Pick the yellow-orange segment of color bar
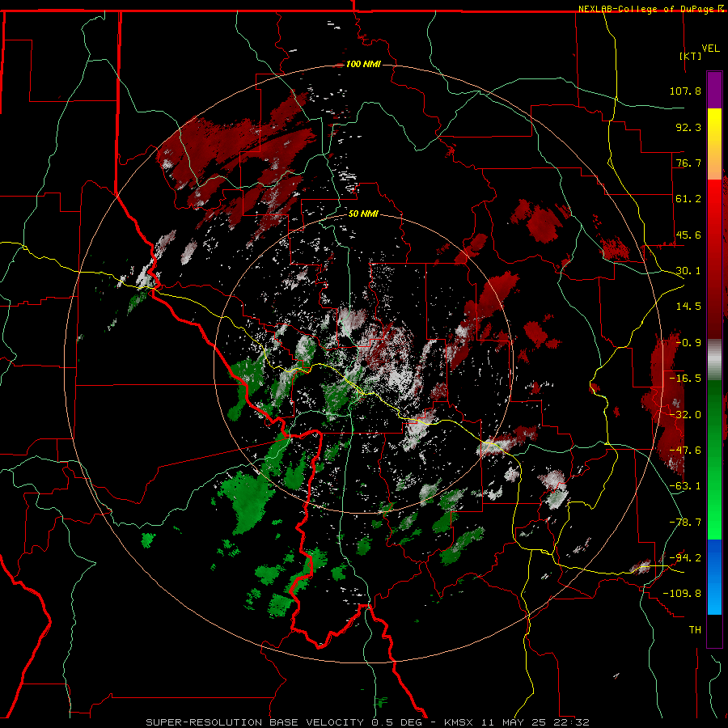This screenshot has height=728, width=728. [714, 144]
